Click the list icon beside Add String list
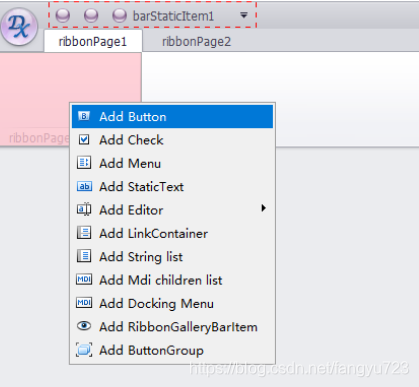Image resolution: width=419 pixels, height=387 pixels. pos(84,256)
